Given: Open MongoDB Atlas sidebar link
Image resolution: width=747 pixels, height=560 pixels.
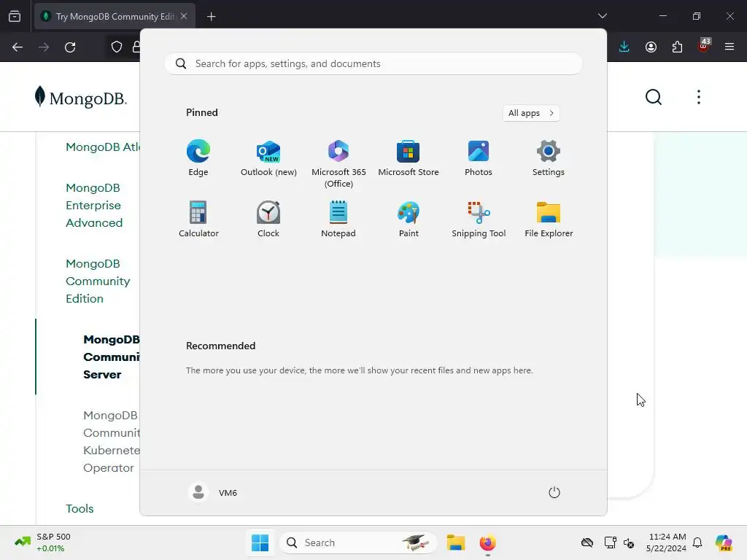Looking at the screenshot, I should 103,147.
